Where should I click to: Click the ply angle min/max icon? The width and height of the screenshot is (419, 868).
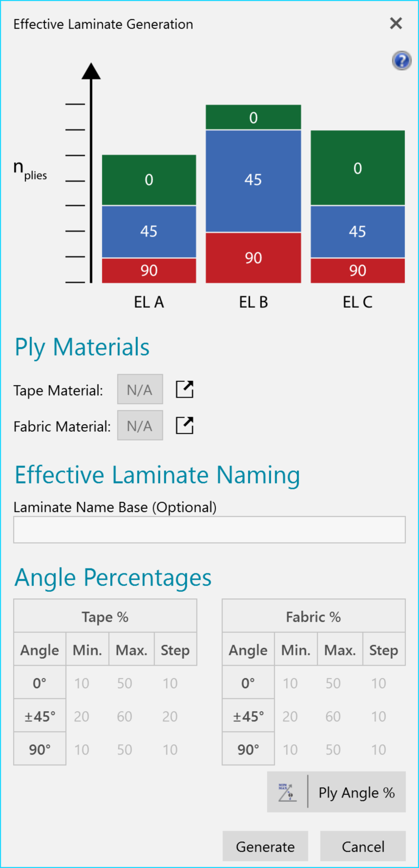coord(287,792)
